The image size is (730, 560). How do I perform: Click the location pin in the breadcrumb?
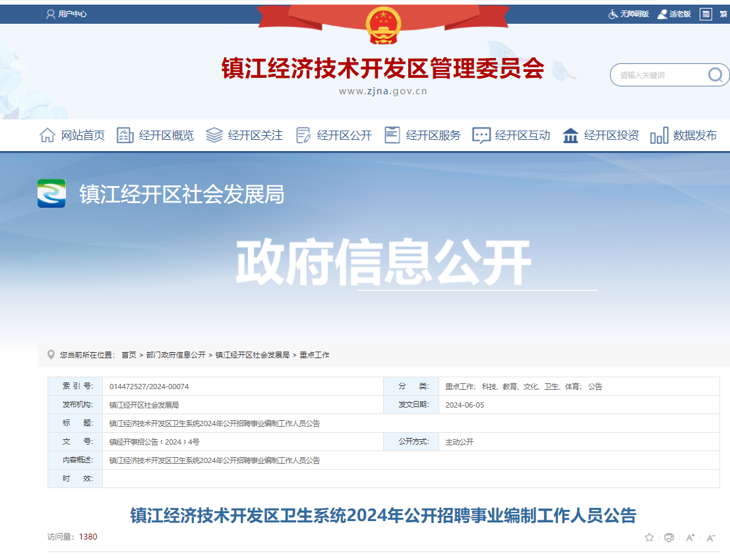pyautogui.click(x=51, y=354)
